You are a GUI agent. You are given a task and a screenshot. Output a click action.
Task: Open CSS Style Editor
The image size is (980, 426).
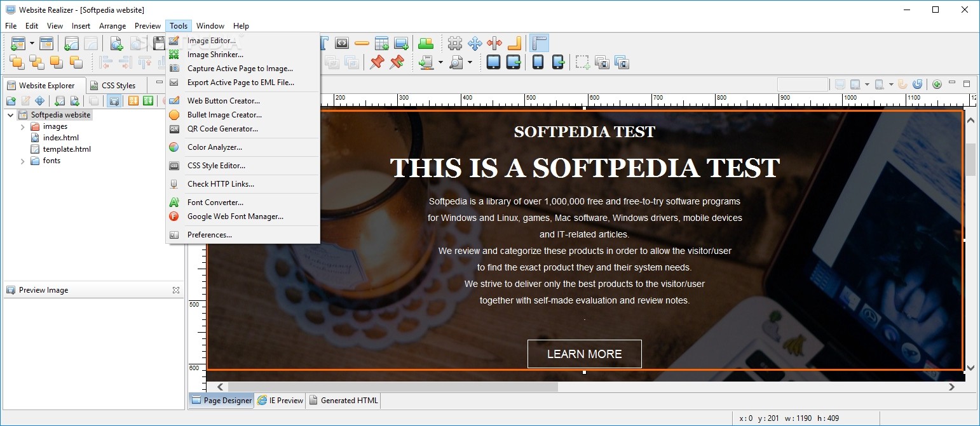pos(243,166)
